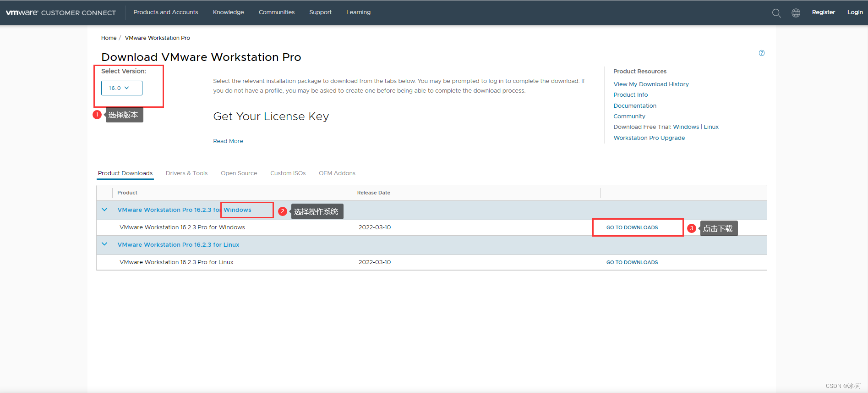Open the Communities menu
Viewport: 868px width, 393px height.
point(277,12)
